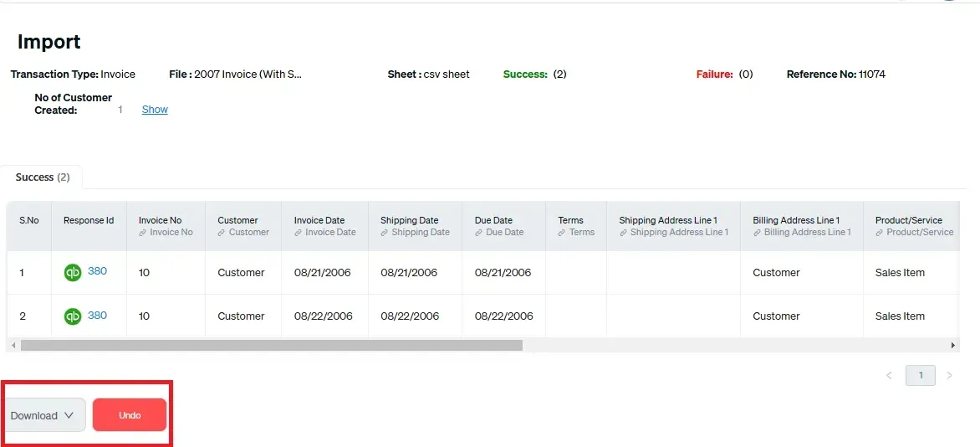
Task: Click the QuickBooks icon in row 1
Action: click(x=73, y=272)
